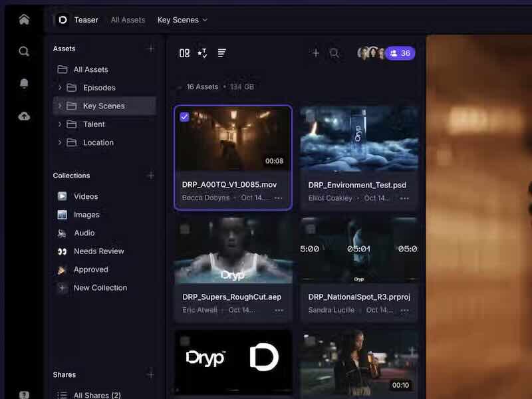Screen dimensions: 532x399
Task: Switch asset layout with the grid view icon
Action: tap(185, 53)
